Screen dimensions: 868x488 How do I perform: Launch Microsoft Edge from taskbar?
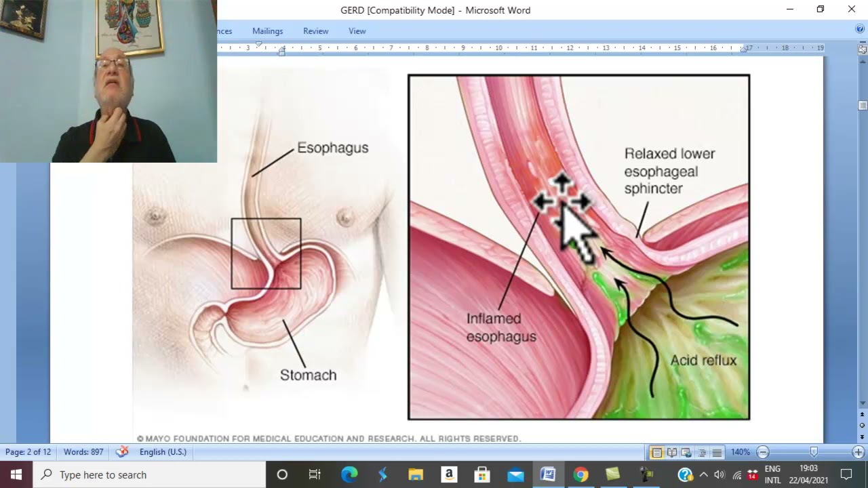(x=349, y=474)
